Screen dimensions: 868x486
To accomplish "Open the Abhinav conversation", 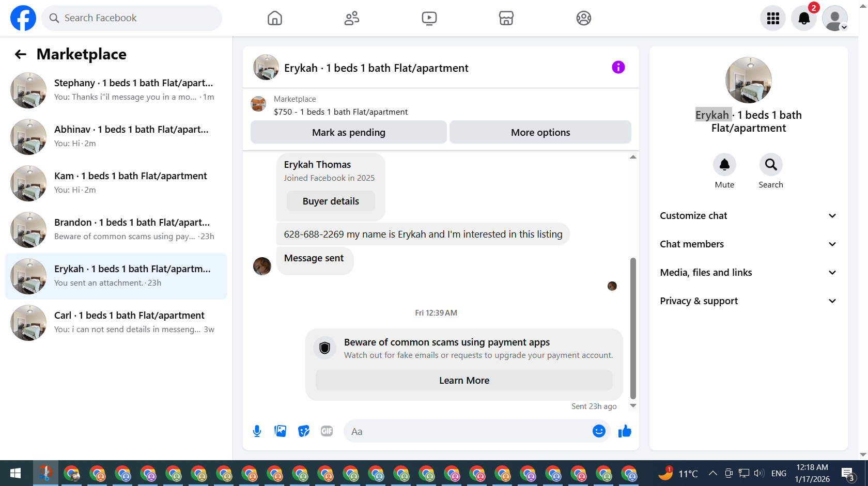I will pyautogui.click(x=116, y=137).
